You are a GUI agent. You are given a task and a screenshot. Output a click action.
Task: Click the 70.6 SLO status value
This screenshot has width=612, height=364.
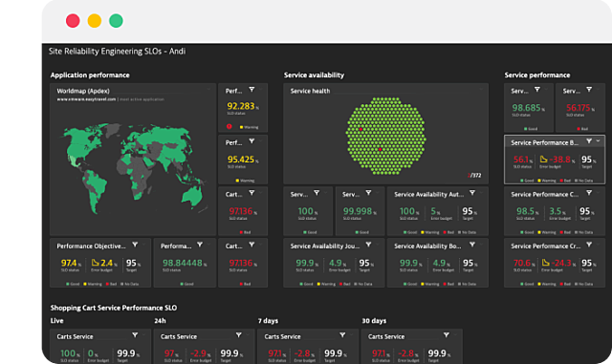[x=521, y=263]
